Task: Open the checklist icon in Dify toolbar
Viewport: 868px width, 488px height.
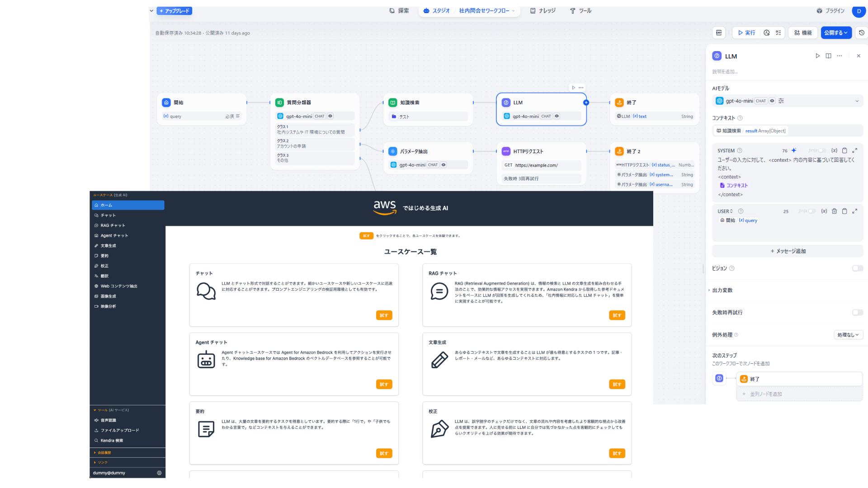Action: point(778,33)
